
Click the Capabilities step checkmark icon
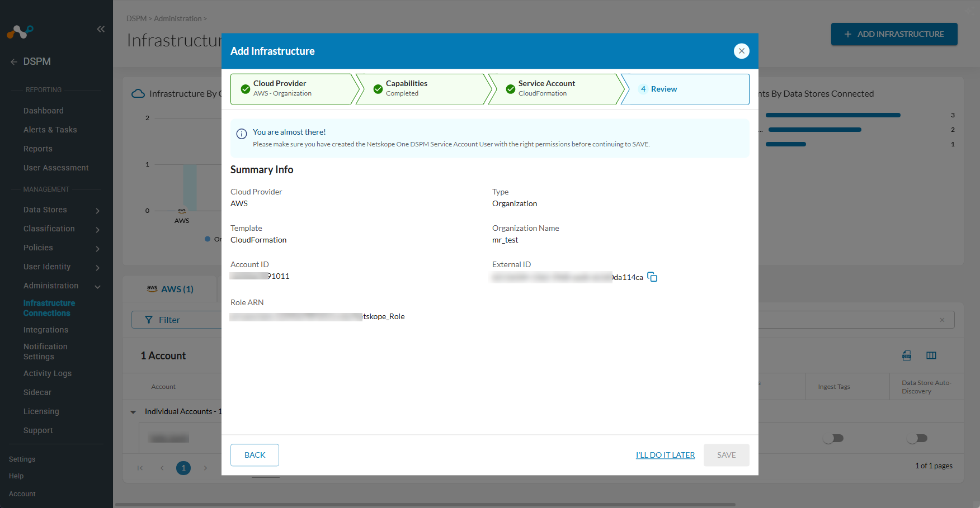click(378, 89)
